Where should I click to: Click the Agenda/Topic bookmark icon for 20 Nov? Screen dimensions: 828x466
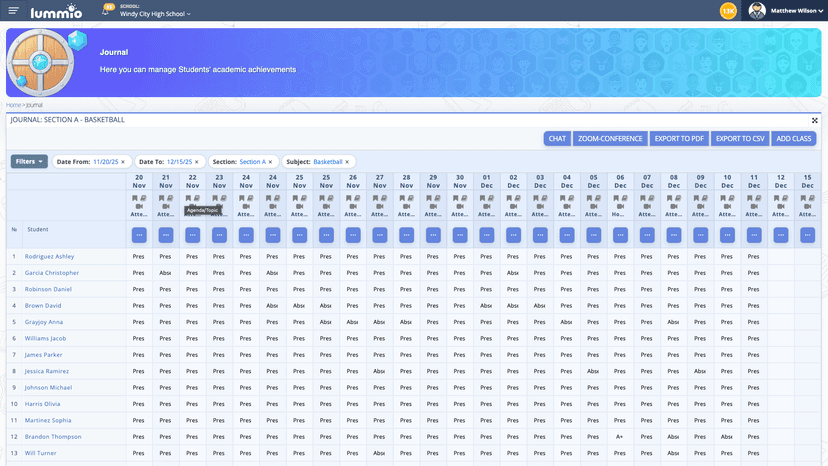coord(135,198)
